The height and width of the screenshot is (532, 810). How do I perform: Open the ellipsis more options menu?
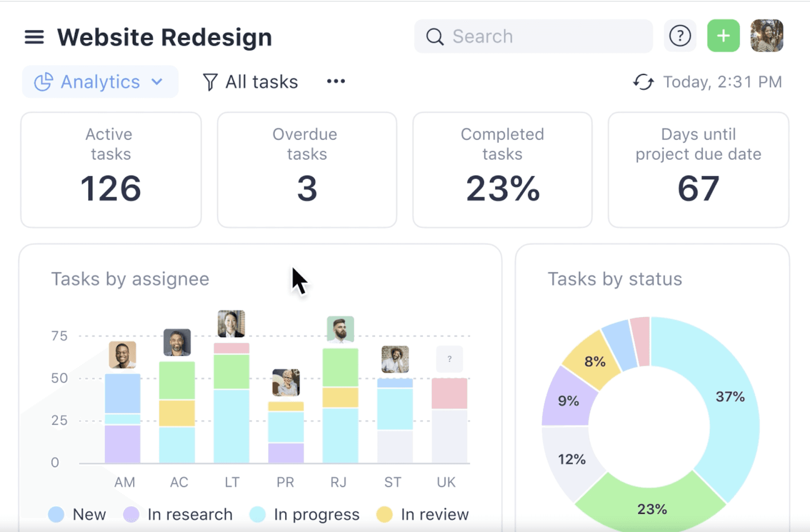tap(335, 81)
